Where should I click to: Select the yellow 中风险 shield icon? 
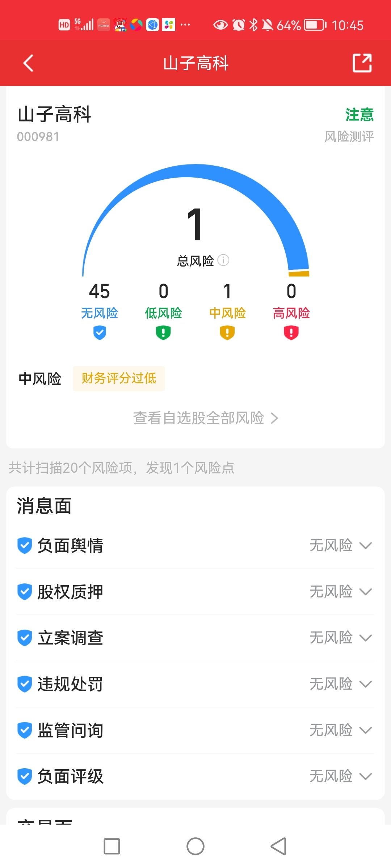click(227, 333)
